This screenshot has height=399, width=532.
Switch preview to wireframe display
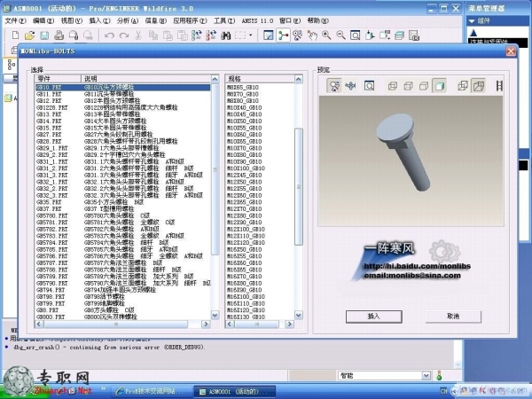[394, 85]
